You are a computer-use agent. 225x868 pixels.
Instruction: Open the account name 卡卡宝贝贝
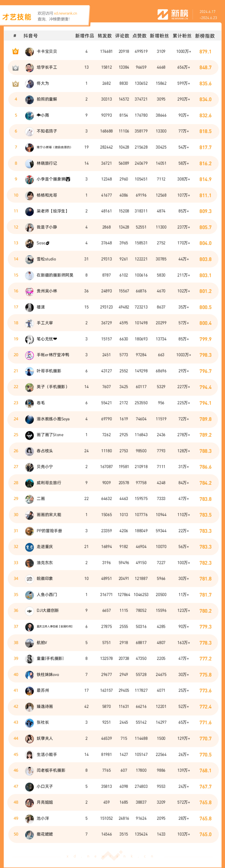[47, 52]
